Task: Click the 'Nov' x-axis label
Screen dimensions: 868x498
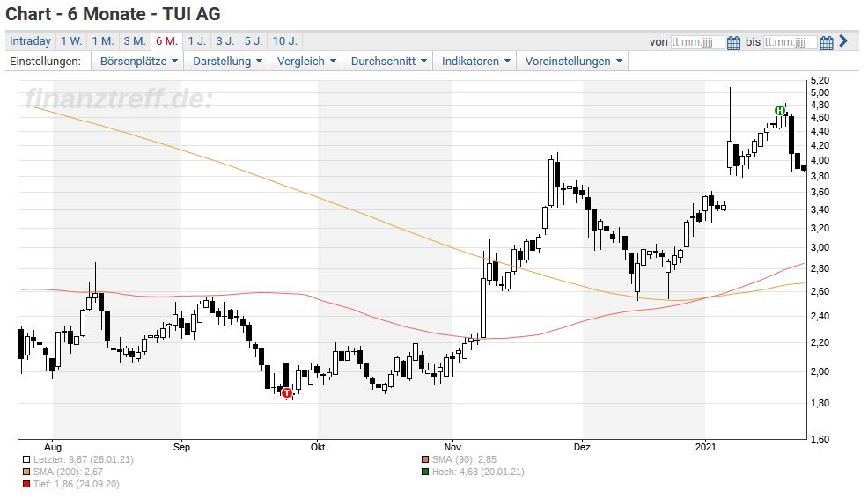Action: tap(452, 447)
